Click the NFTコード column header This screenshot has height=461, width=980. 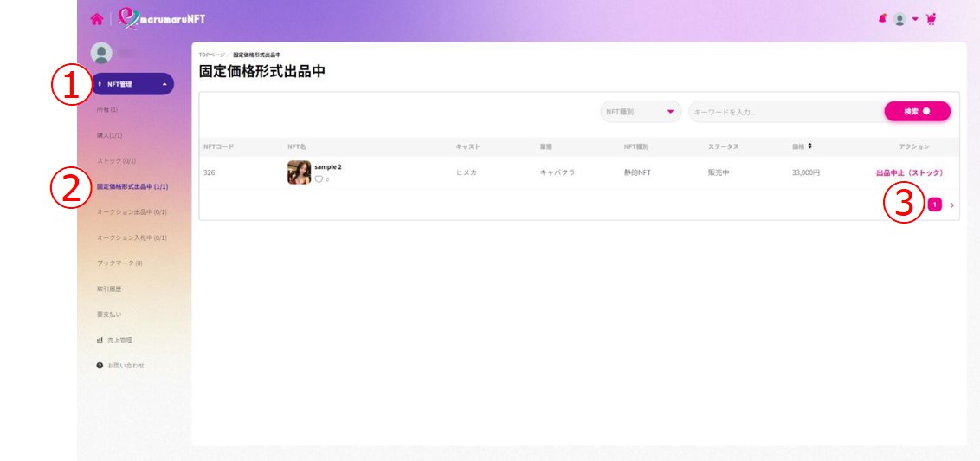point(219,146)
